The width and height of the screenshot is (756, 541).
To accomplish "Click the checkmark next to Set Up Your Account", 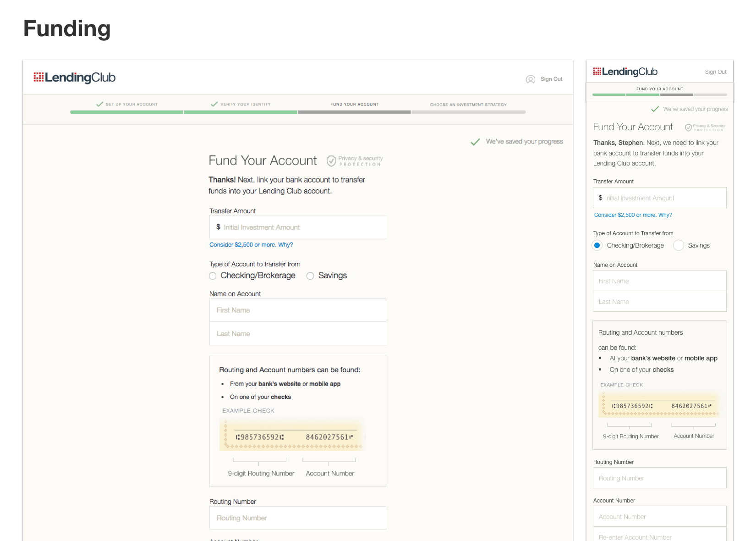I will pyautogui.click(x=99, y=104).
